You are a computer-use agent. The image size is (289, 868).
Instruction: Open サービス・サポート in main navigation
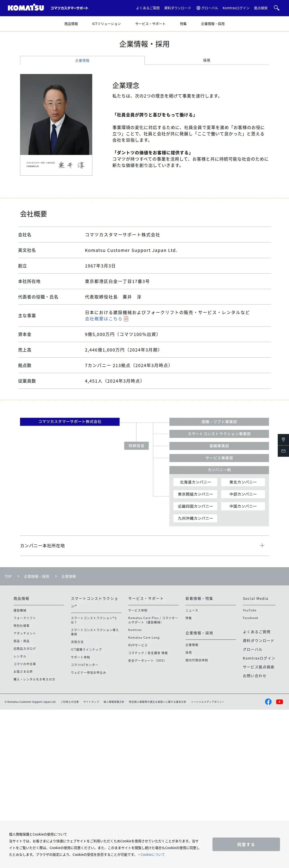pyautogui.click(x=150, y=24)
